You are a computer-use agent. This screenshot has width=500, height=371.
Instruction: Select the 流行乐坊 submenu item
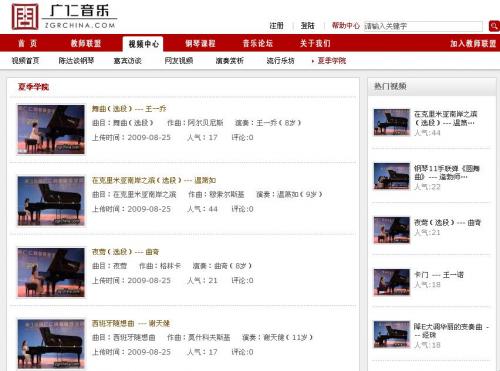[x=280, y=61]
